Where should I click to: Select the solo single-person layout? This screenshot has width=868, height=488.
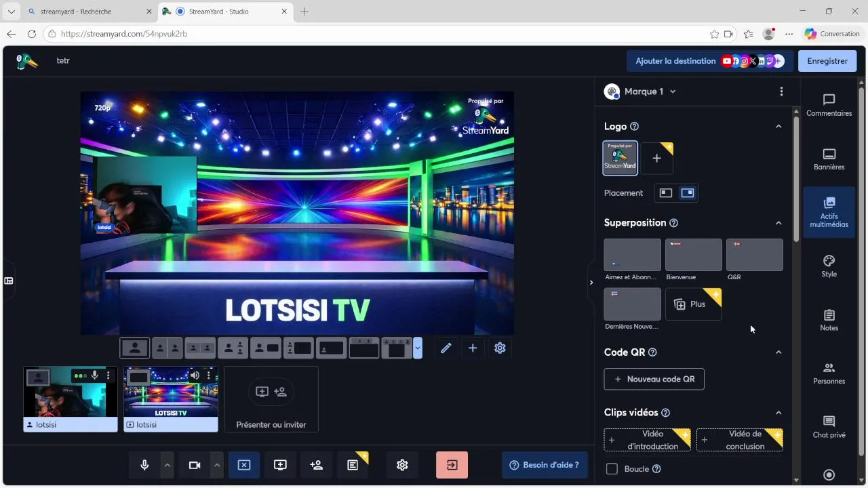[x=135, y=348]
